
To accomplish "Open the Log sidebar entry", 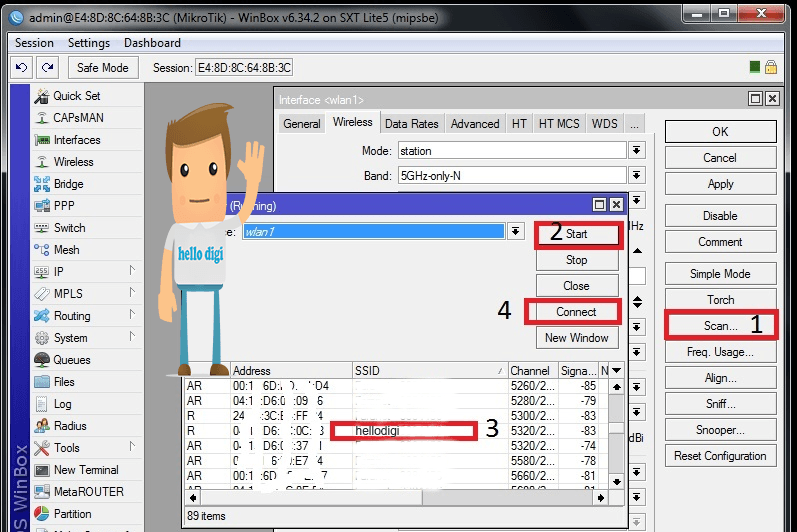I will point(87,404).
